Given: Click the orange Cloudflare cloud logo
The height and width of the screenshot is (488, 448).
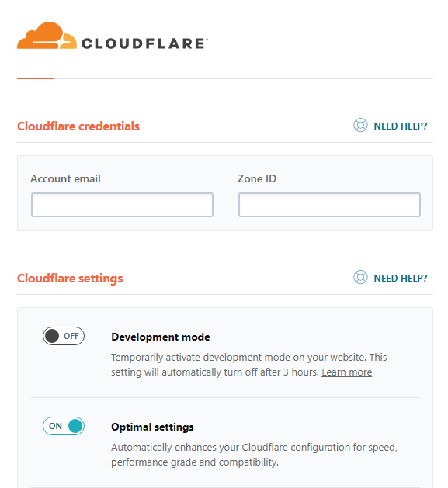Looking at the screenshot, I should (47, 36).
